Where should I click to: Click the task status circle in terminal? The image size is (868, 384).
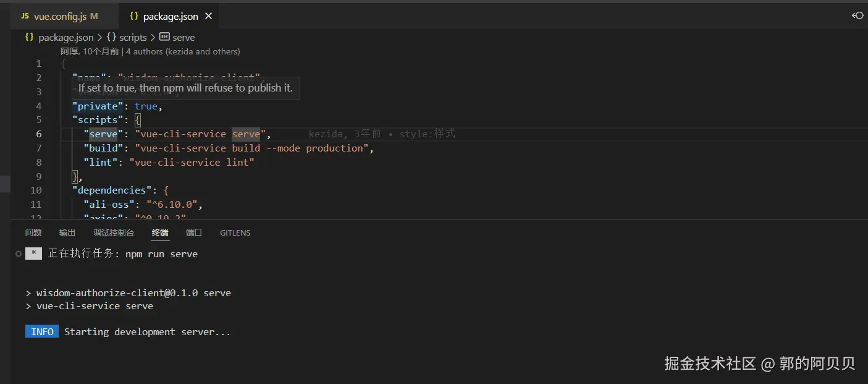coord(19,254)
